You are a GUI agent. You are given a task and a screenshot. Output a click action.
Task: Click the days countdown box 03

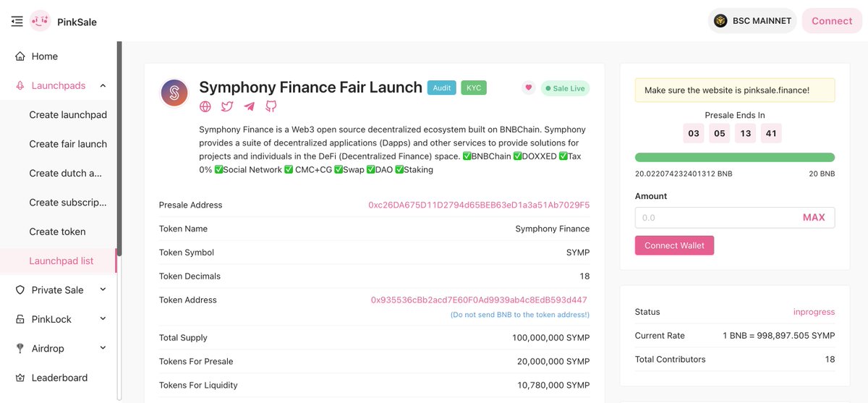coord(694,133)
